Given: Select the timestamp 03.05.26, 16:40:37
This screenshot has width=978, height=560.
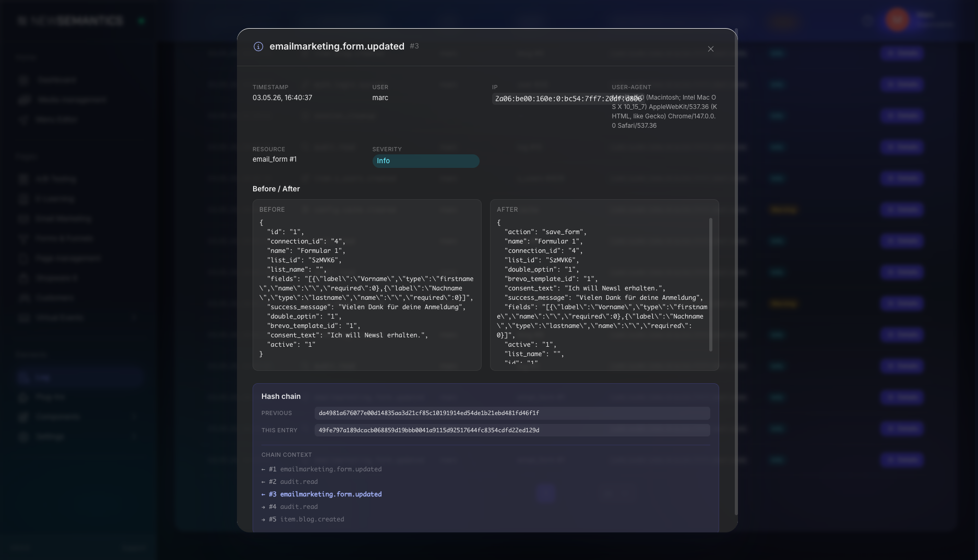Looking at the screenshot, I should 282,98.
